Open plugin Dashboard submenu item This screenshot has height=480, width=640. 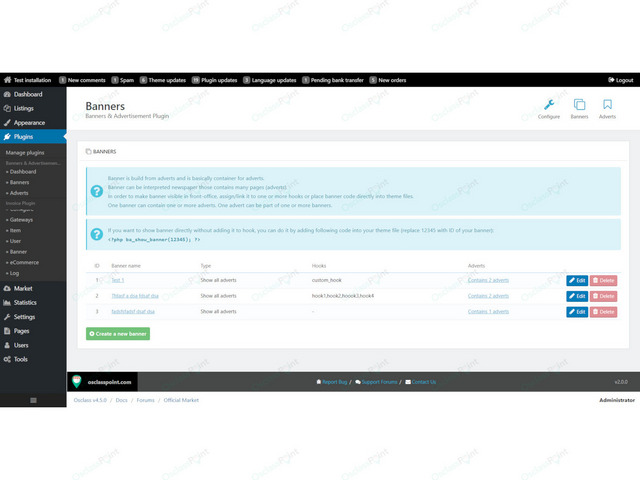[x=21, y=172]
